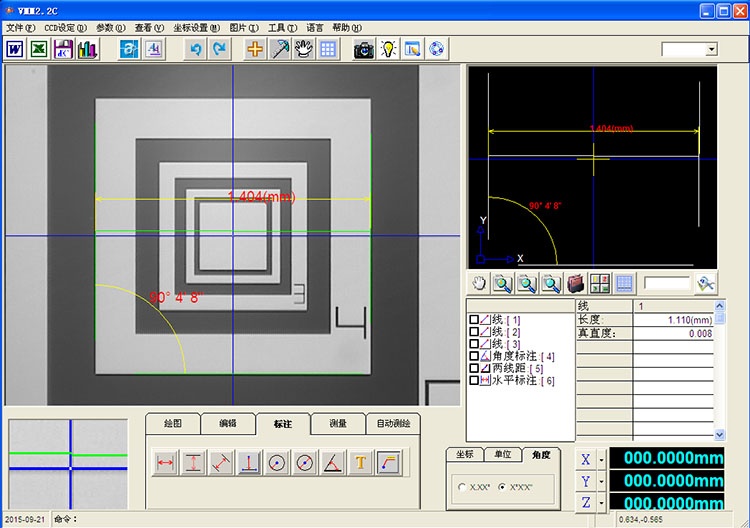Click the X axis label button
The height and width of the screenshot is (528, 750).
pos(585,460)
